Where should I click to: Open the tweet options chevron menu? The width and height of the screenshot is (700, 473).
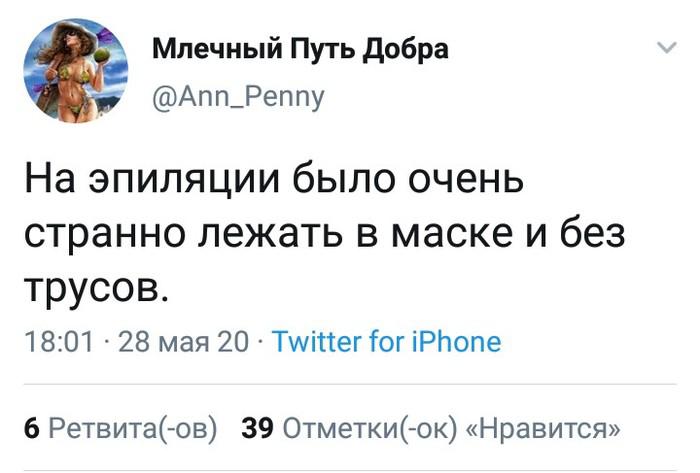coord(664,48)
